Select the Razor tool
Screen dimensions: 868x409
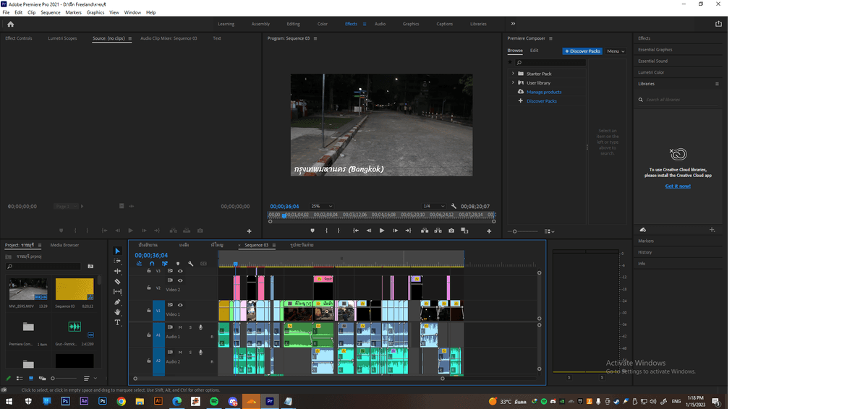tap(118, 281)
